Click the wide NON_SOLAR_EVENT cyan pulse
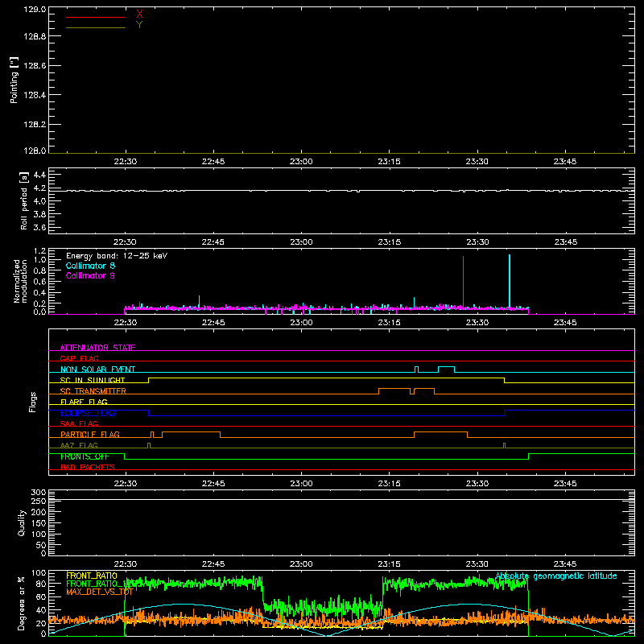The height and width of the screenshot is (644, 644). pos(446,369)
